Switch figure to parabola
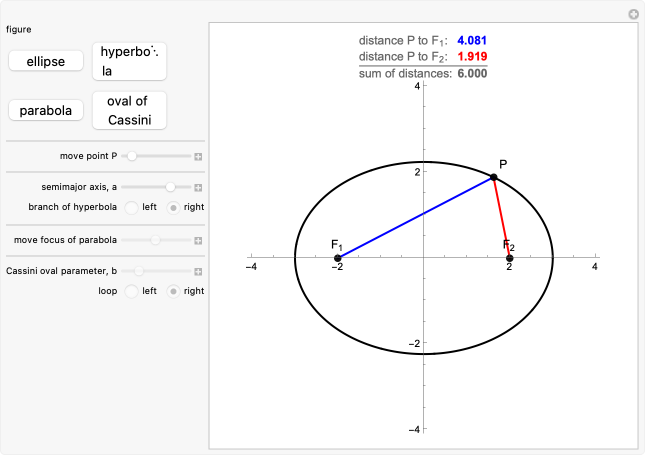The image size is (645, 456). click(46, 111)
